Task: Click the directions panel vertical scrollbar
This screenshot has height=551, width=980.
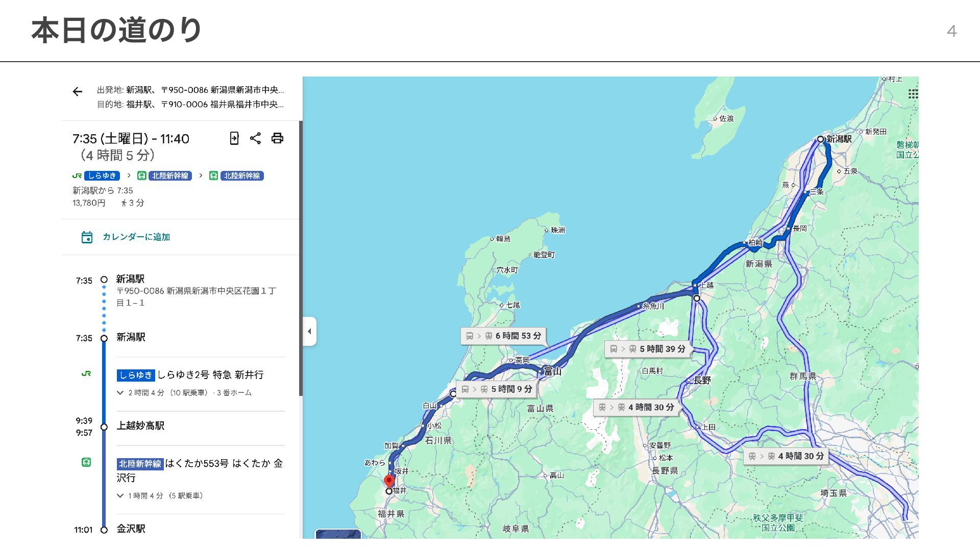Action: (x=301, y=258)
